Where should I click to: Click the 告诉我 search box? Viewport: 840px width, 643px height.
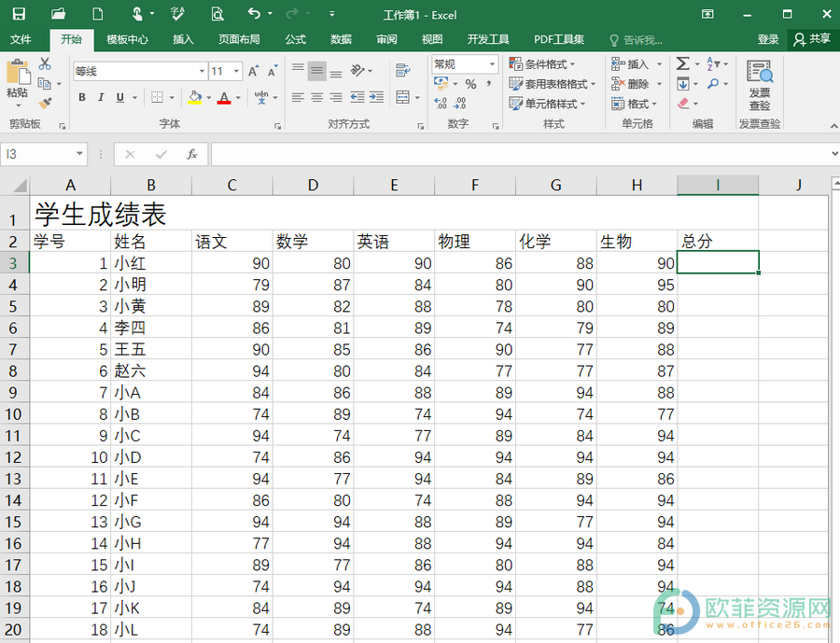coord(637,39)
